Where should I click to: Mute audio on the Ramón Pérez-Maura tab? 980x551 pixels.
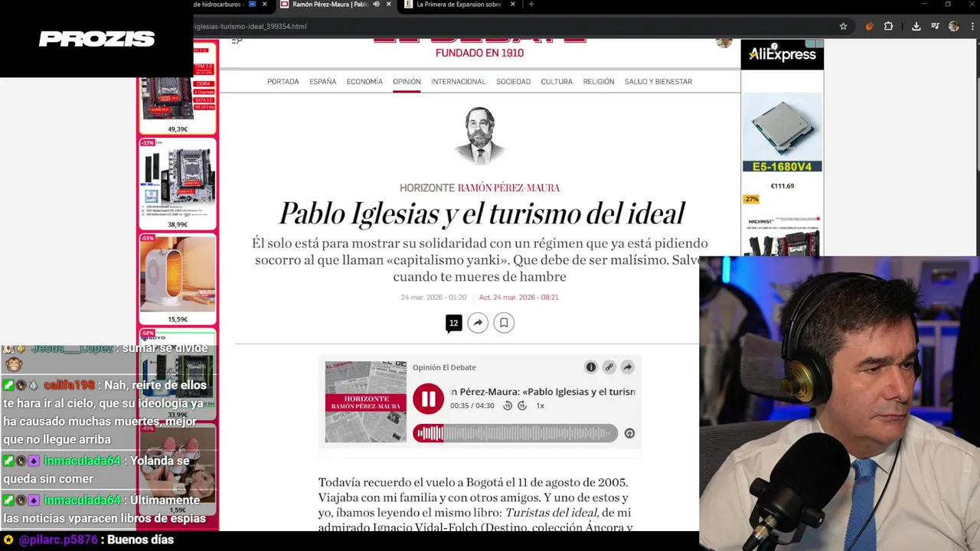point(376,5)
